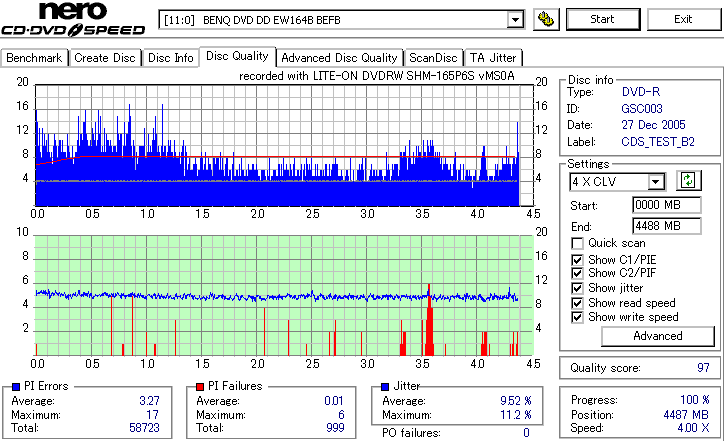Viewport: 724px width, 441px height.
Task: Click the Progress value 100 %
Action: pos(695,400)
